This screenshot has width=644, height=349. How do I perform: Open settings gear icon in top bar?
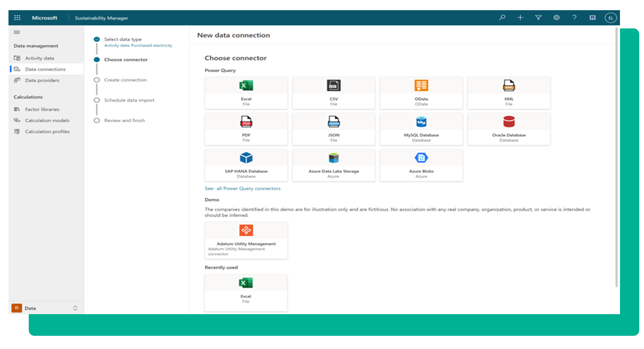pos(556,18)
